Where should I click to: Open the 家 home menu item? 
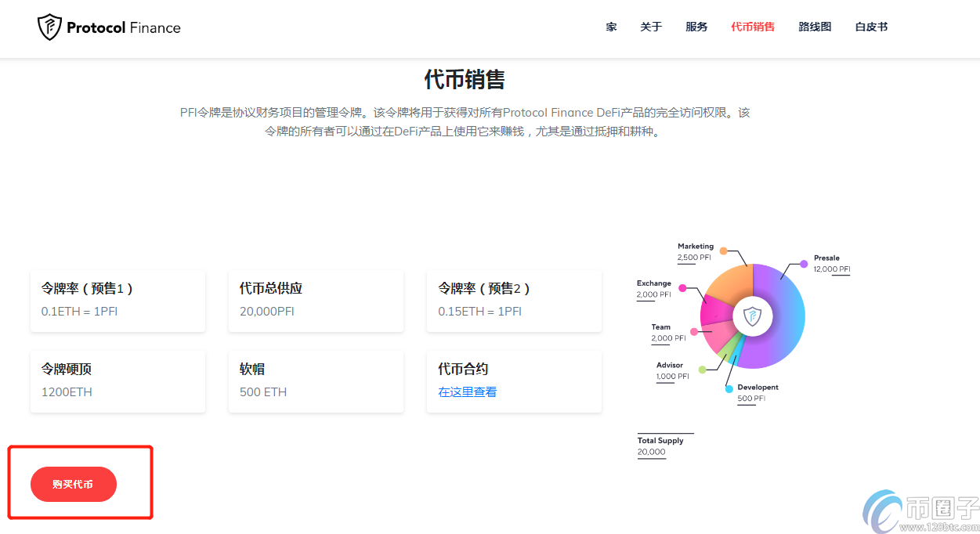[611, 27]
